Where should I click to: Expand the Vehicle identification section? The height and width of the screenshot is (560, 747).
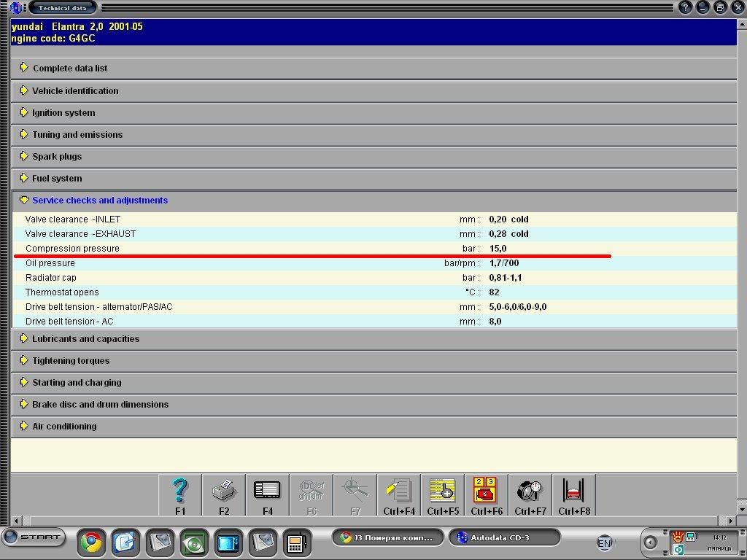coord(374,90)
